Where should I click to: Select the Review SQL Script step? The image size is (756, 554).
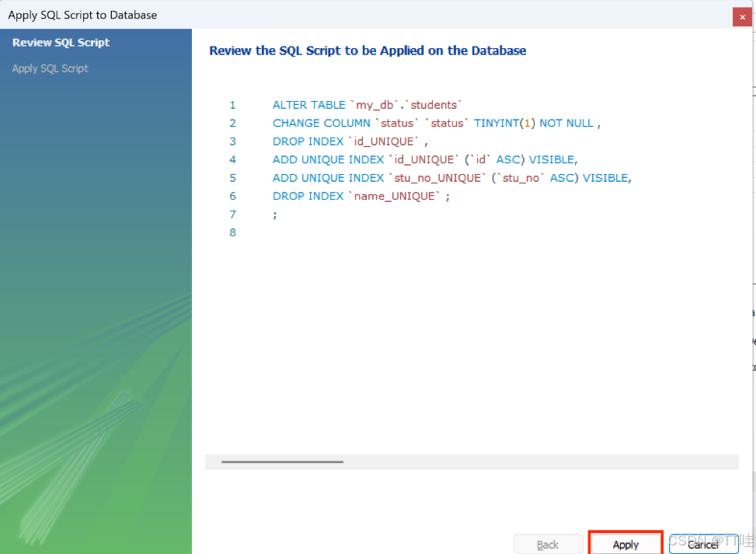61,43
